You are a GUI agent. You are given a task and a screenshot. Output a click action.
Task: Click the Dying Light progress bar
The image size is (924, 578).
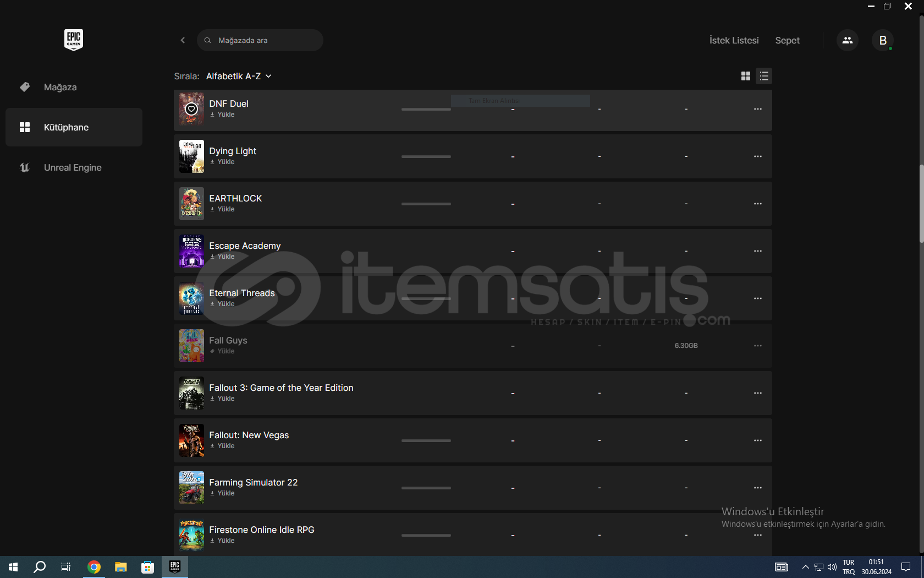pos(426,156)
